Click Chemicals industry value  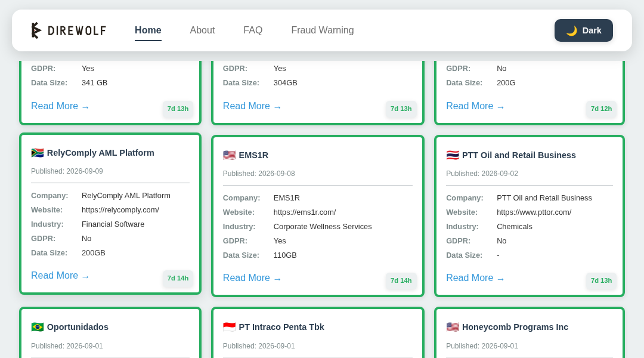tap(514, 227)
